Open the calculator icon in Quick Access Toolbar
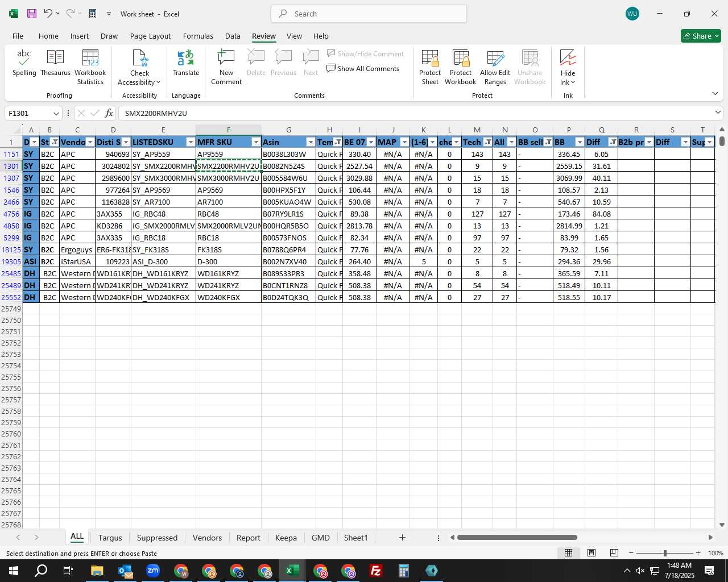This screenshot has height=582, width=728. (x=93, y=14)
